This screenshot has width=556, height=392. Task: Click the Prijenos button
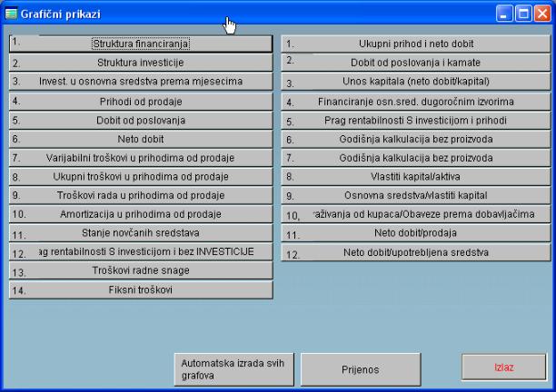coord(361,369)
